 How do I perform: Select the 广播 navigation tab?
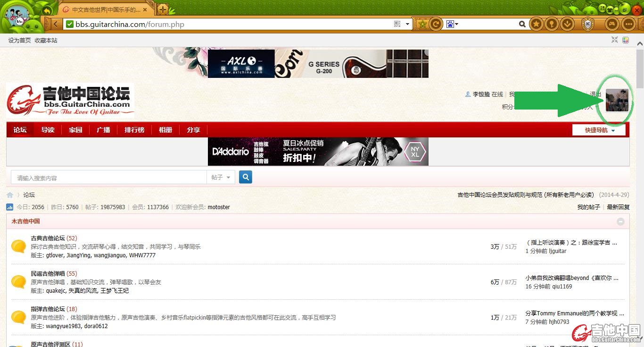103,130
